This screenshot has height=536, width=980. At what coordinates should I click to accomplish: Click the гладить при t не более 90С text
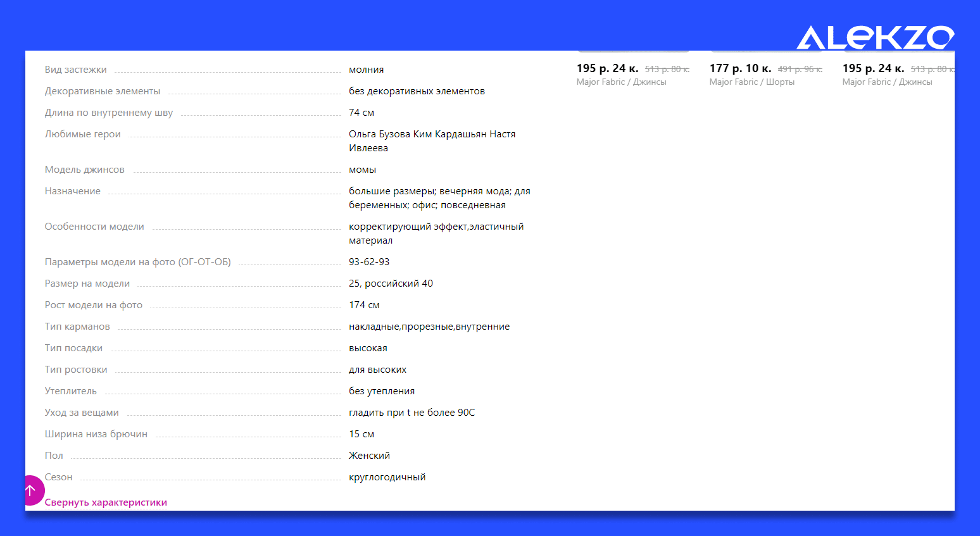click(x=411, y=413)
